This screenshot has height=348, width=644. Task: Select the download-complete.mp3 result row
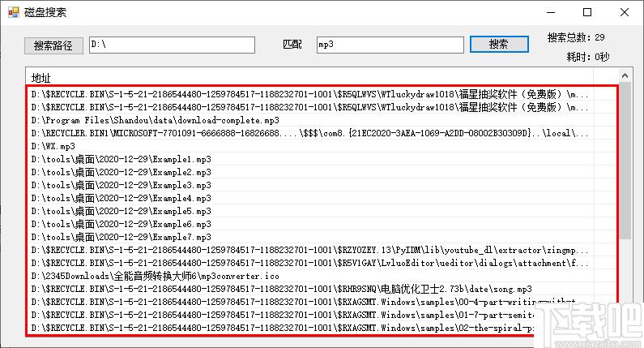point(310,120)
